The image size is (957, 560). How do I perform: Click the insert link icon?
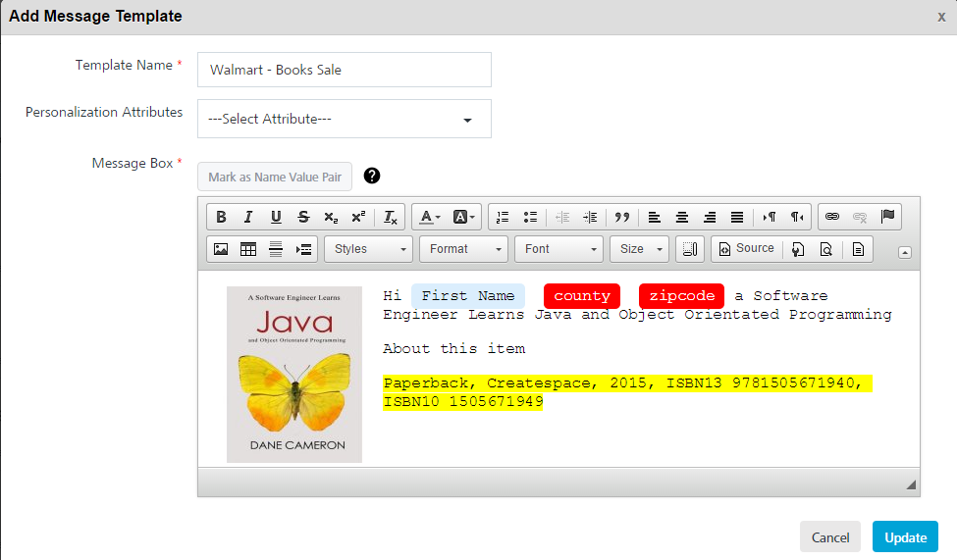pos(832,217)
